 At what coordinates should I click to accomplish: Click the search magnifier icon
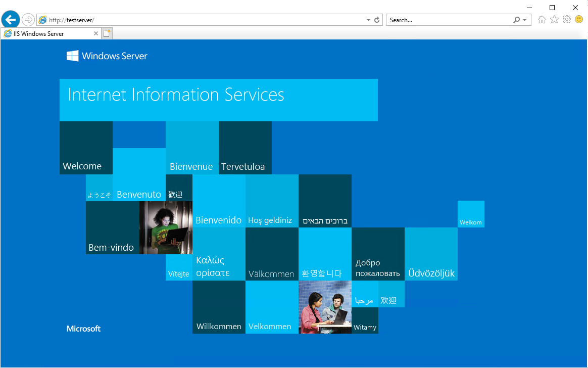click(517, 20)
